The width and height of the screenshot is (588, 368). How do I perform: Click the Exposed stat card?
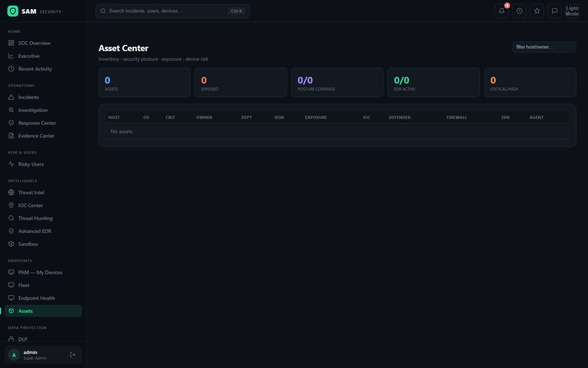click(x=241, y=82)
